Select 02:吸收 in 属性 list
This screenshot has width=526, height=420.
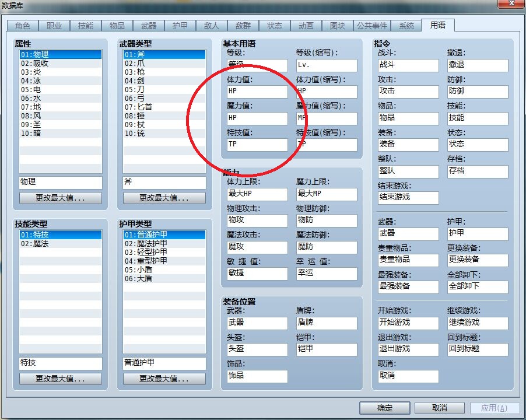coord(61,64)
